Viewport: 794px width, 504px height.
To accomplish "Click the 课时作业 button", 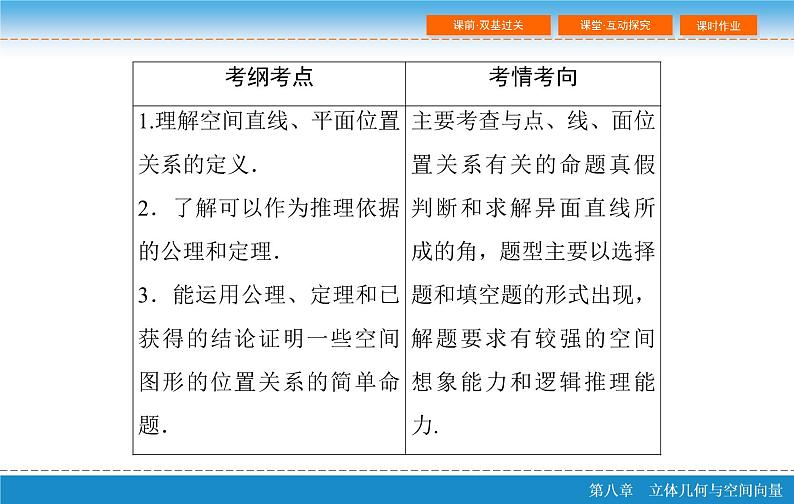I will (718, 25).
